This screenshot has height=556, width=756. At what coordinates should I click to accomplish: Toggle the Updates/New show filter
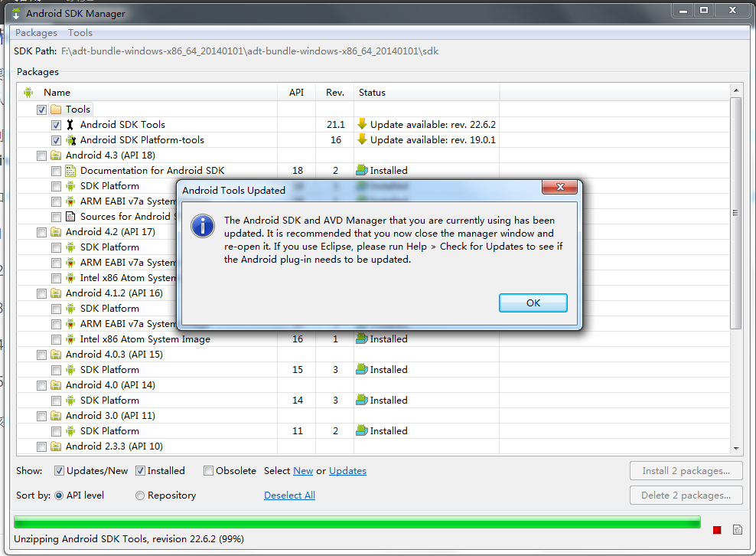(x=59, y=470)
